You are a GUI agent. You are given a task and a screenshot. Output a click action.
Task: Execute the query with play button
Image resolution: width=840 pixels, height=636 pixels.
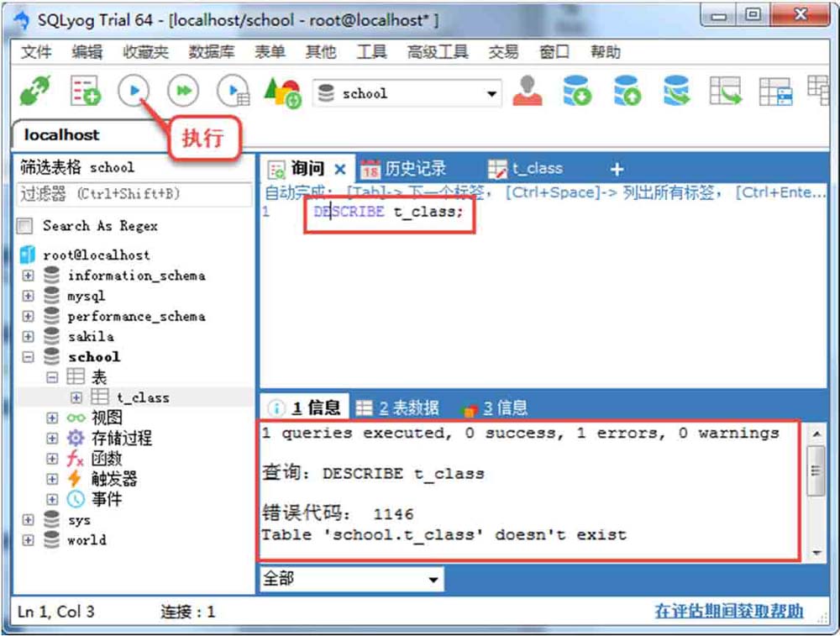point(134,91)
